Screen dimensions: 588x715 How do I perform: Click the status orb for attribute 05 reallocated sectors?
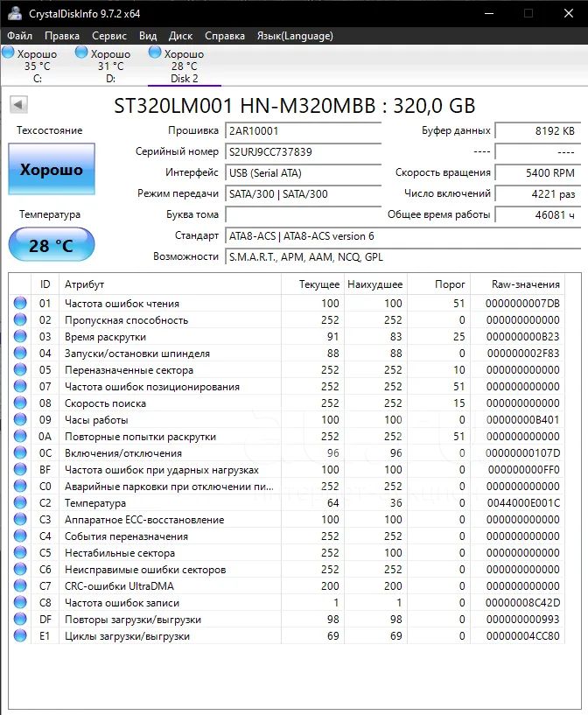[20, 370]
